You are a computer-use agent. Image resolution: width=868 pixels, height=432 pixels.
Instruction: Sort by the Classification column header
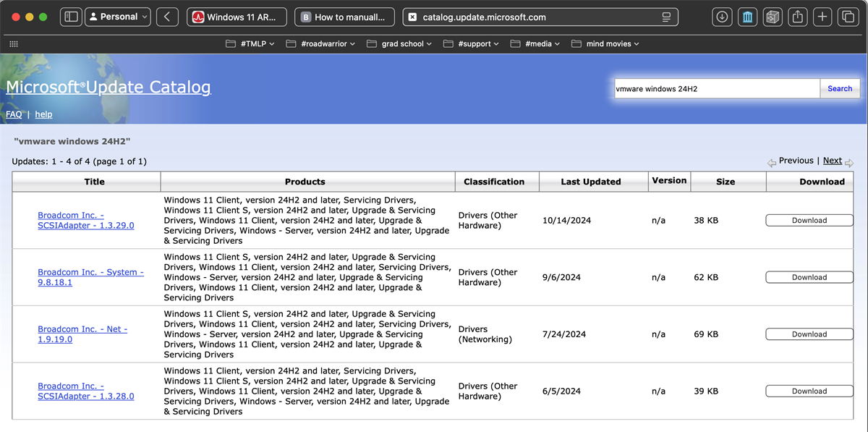494,182
